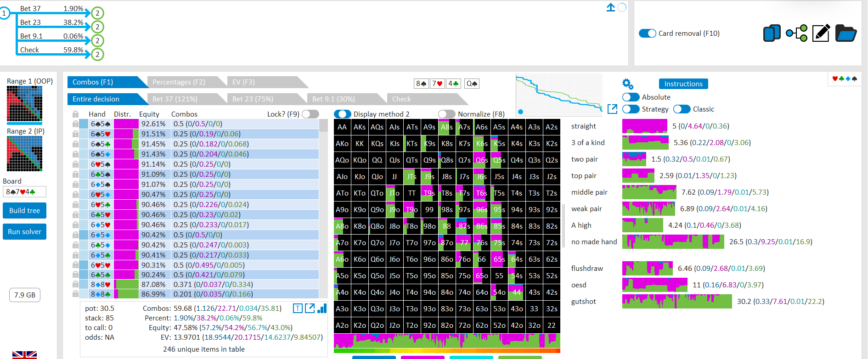Click the lock icon for 8♦8♥ row
868x359 pixels.
tap(75, 285)
